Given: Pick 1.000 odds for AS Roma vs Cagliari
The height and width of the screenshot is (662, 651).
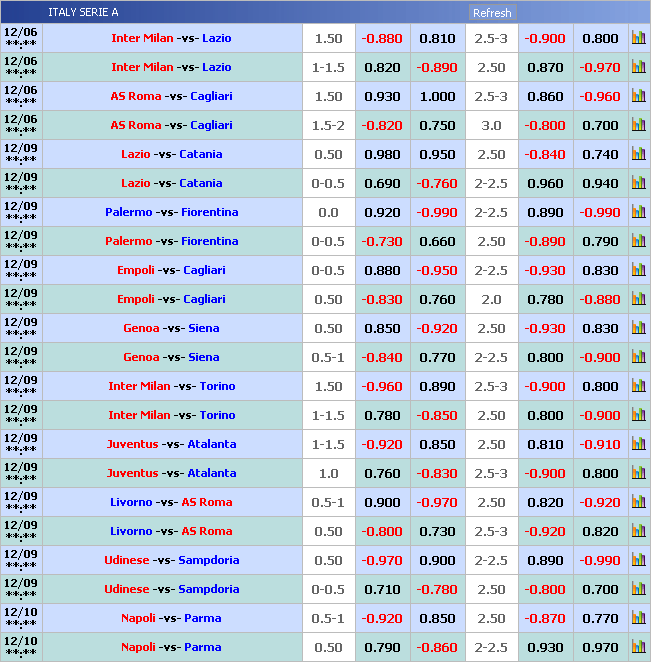Looking at the screenshot, I should 437,97.
